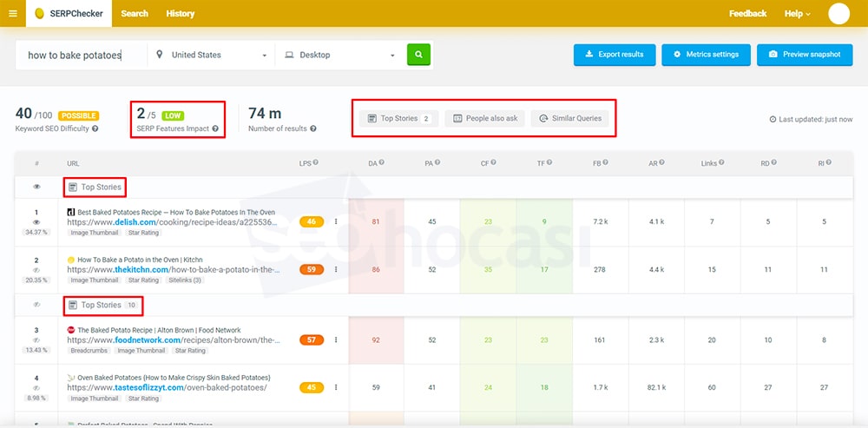Click help icon beside Keyword SEO Difficulty

tap(95, 128)
